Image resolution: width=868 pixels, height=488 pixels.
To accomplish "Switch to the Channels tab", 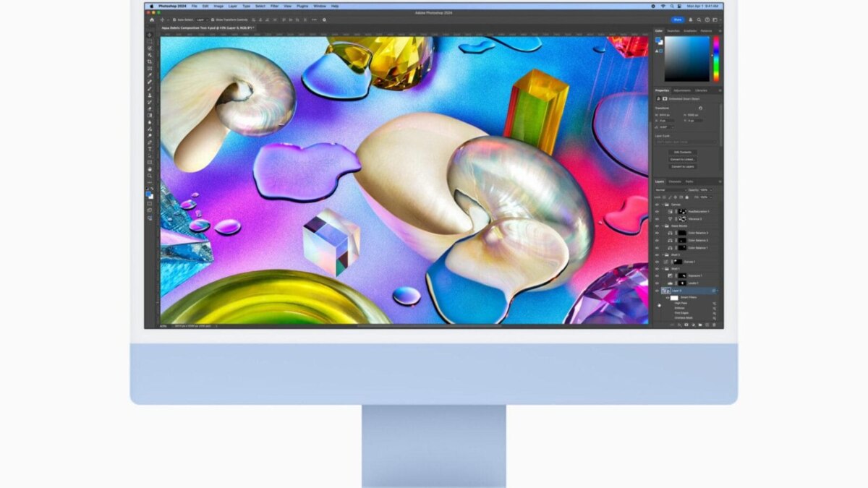I will pos(676,182).
